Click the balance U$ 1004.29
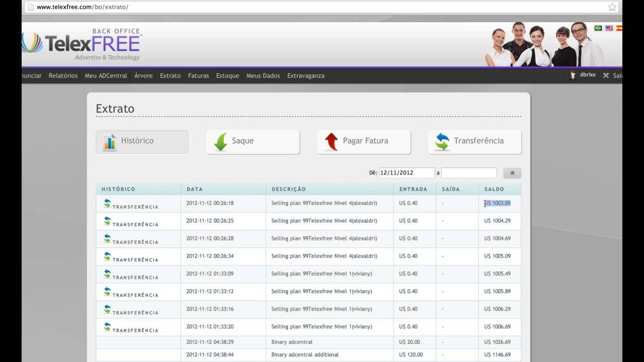Screen dimensions: 644x362 point(498,221)
